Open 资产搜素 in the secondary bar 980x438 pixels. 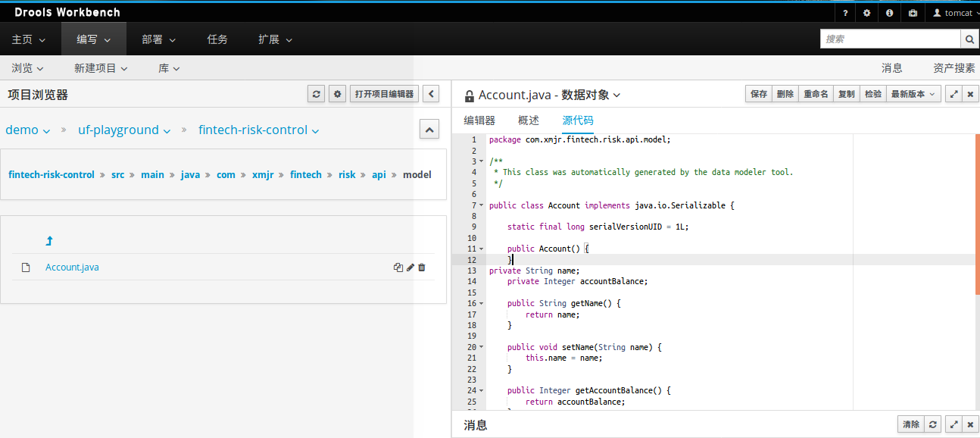click(x=954, y=68)
